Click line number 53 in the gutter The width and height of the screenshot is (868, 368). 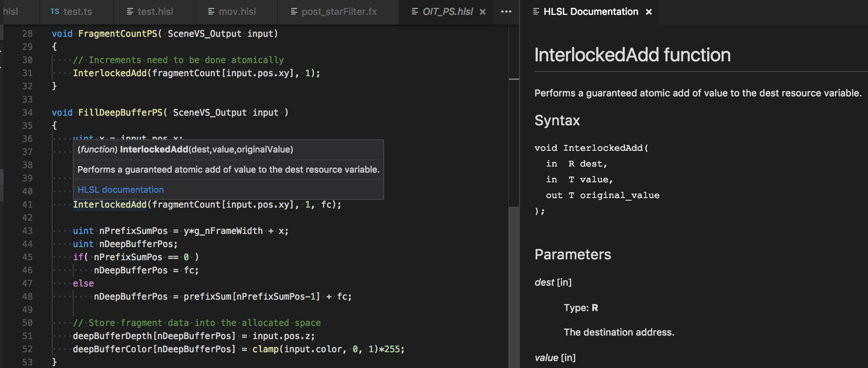[x=27, y=362]
